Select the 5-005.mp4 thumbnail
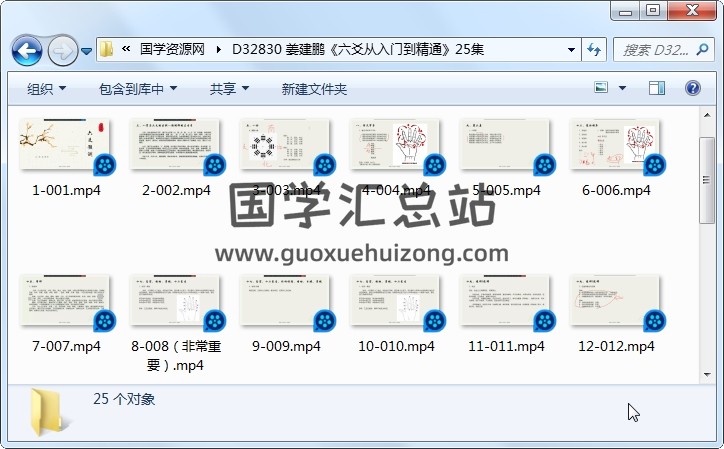Viewport: 724px width, 449px height. (x=505, y=144)
